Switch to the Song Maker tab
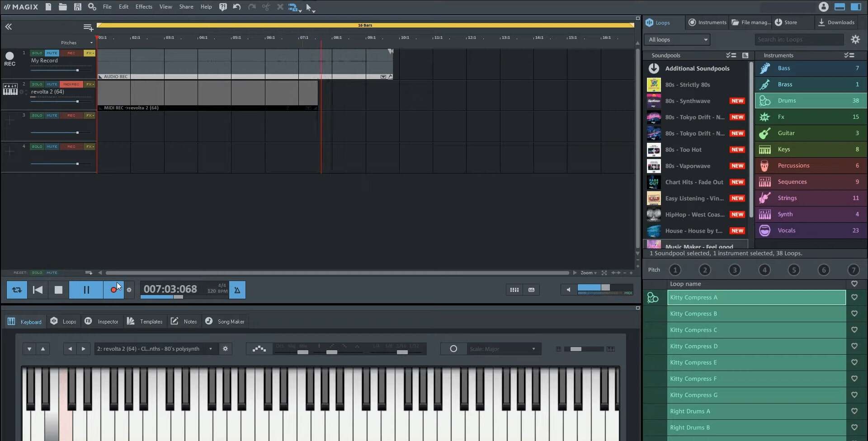The image size is (868, 441). pyautogui.click(x=225, y=321)
